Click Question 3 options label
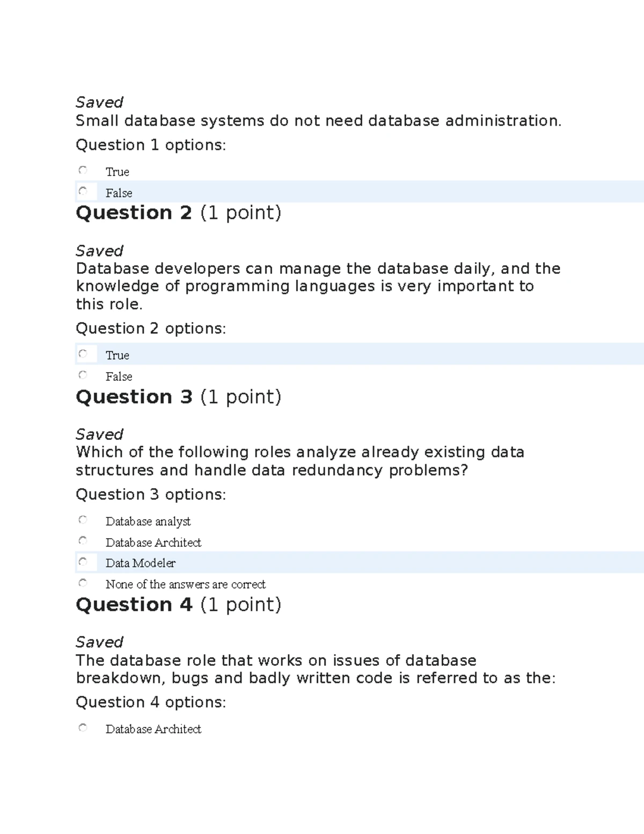The height and width of the screenshot is (834, 644). click(x=151, y=494)
